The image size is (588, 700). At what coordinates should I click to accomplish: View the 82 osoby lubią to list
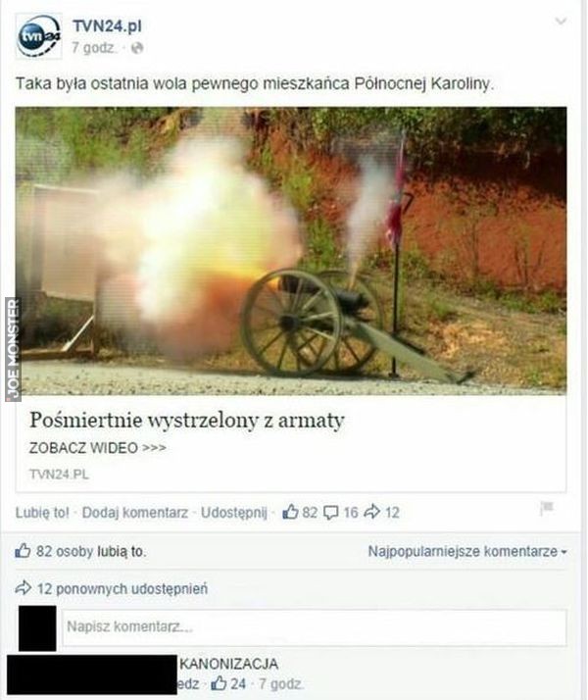pyautogui.click(x=91, y=551)
